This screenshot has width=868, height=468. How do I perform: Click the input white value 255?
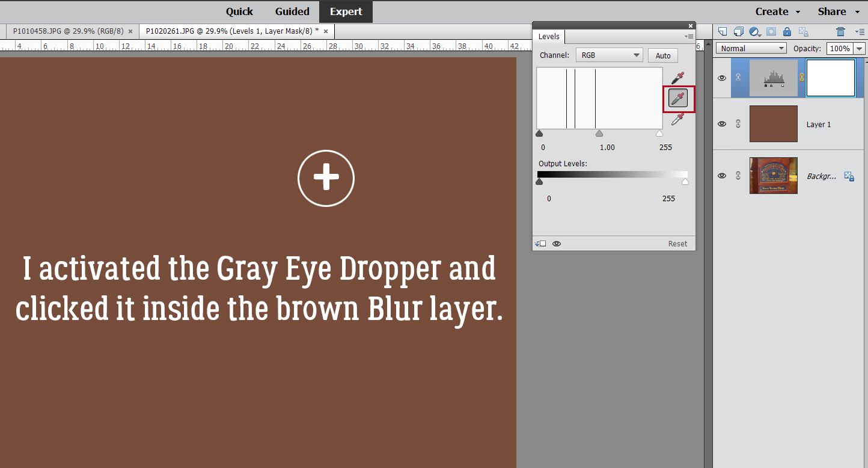665,147
